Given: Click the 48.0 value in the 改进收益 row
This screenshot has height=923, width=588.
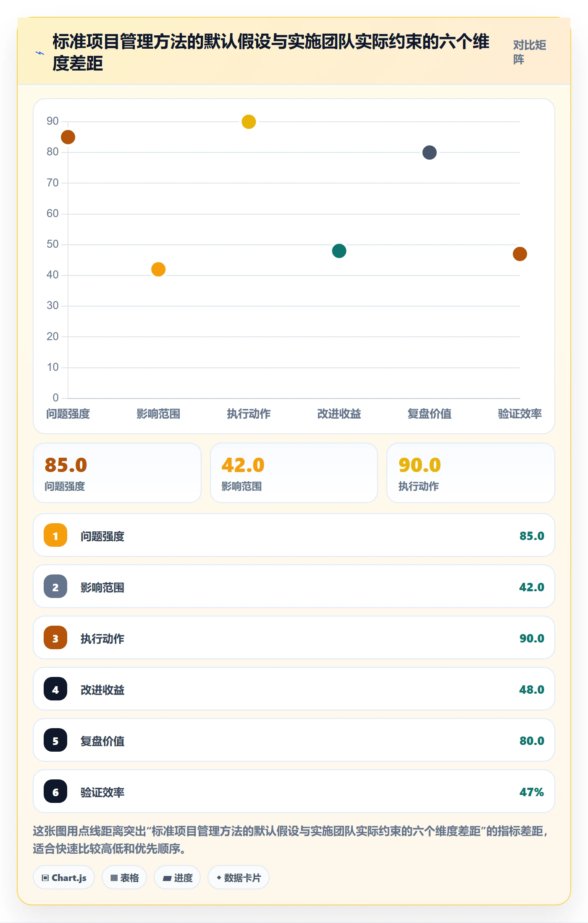Looking at the screenshot, I should click(532, 690).
